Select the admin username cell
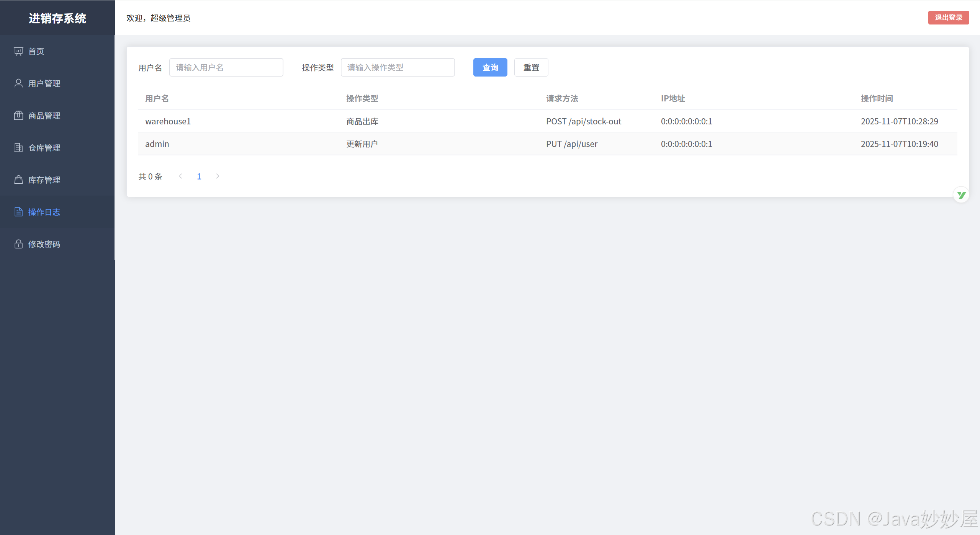Image resolution: width=980 pixels, height=535 pixels. tap(157, 144)
